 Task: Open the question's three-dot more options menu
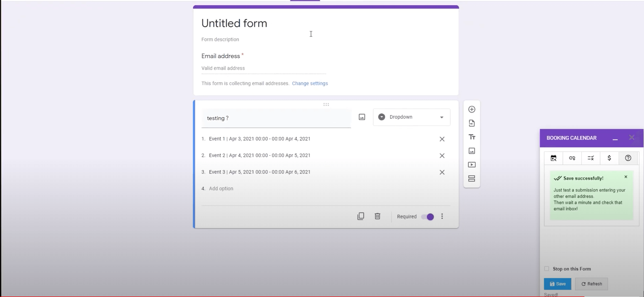[x=442, y=216]
